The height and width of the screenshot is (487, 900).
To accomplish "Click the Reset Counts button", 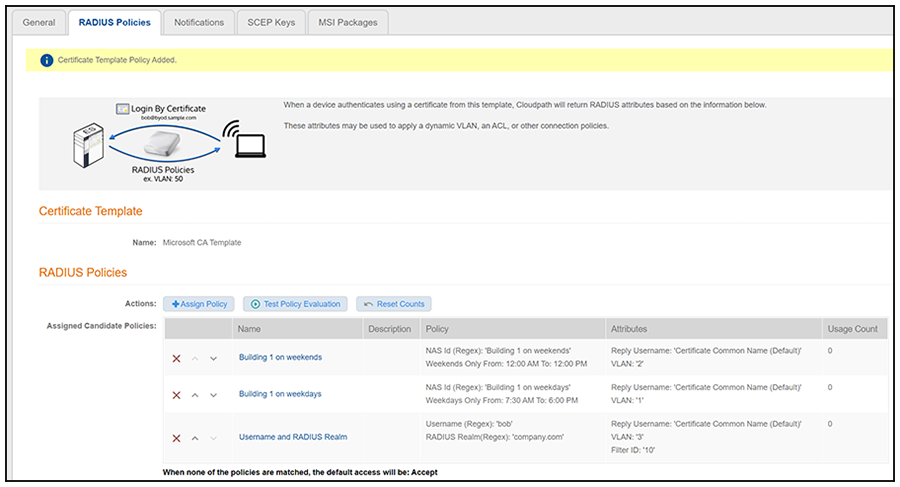I will pyautogui.click(x=394, y=304).
